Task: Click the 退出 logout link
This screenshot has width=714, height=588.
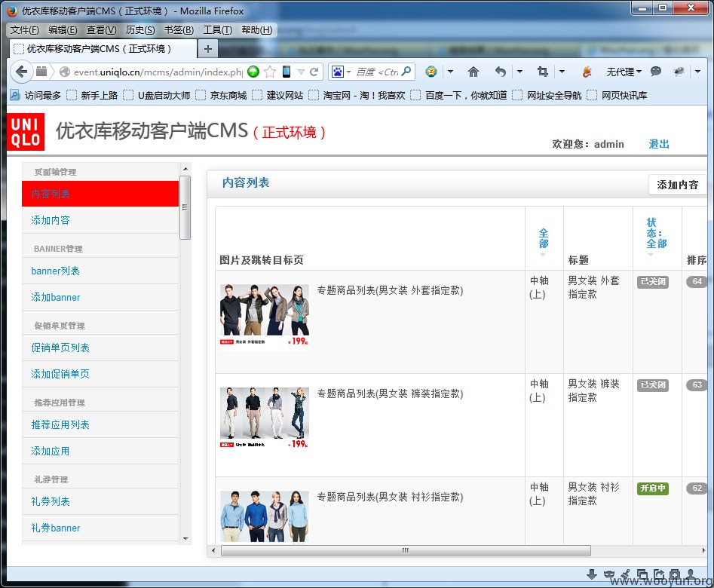Action: click(658, 144)
